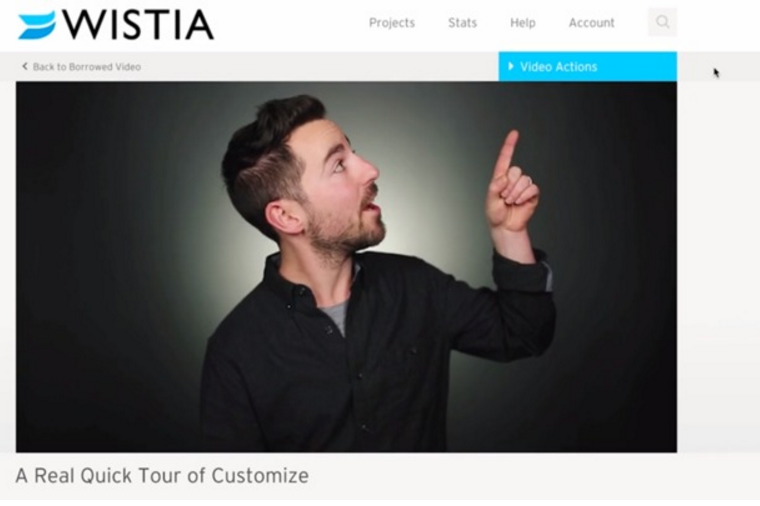Open the Account menu
Viewport: 760px width, 506px height.
(591, 23)
